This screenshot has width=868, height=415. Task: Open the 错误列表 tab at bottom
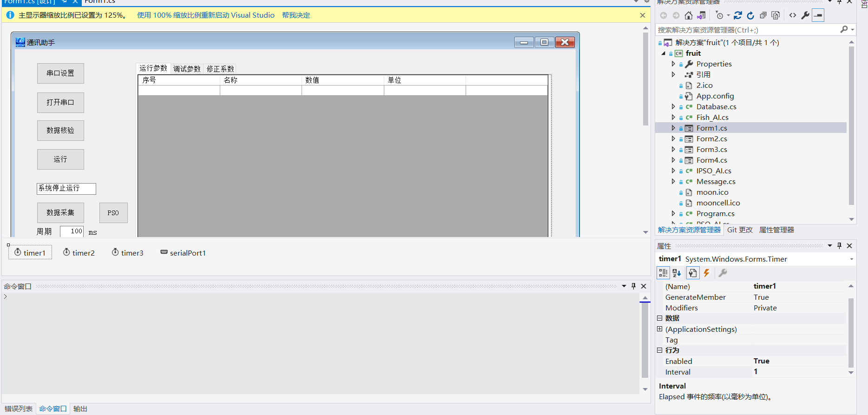19,409
